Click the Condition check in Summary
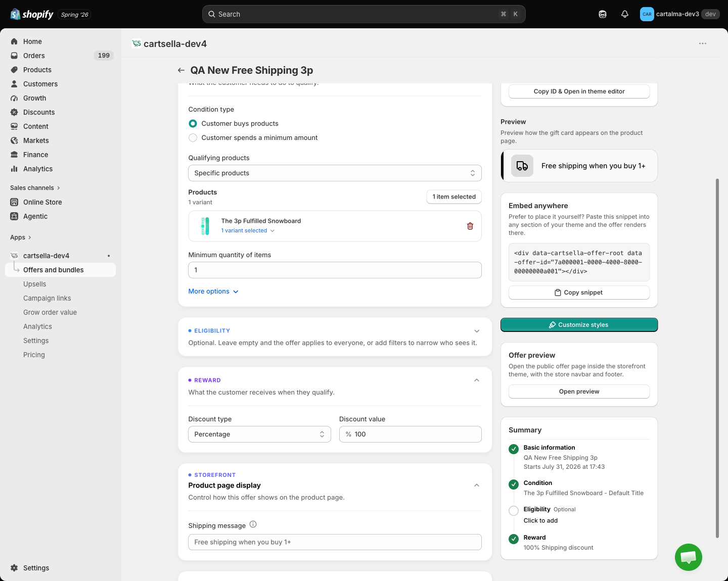 (514, 484)
